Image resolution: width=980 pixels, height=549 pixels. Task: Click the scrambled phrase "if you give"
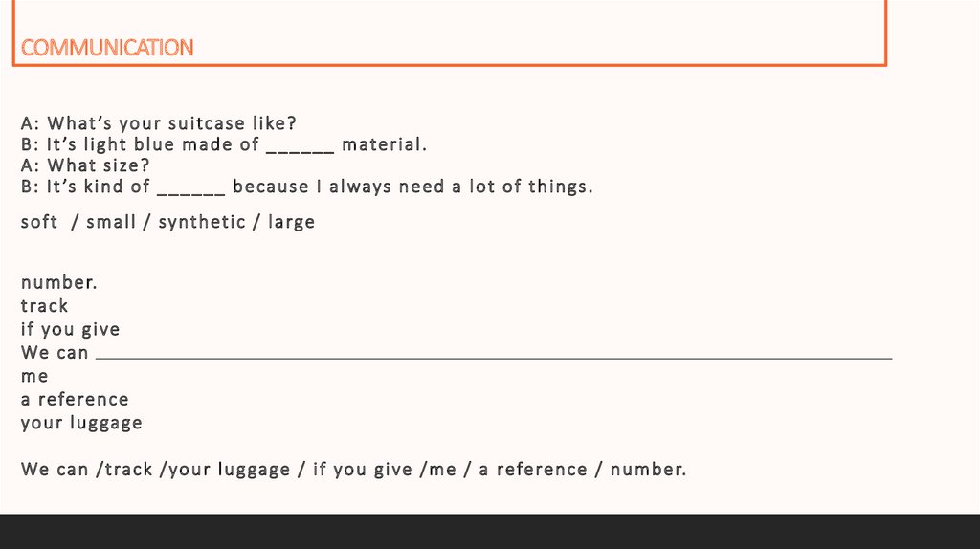click(71, 329)
